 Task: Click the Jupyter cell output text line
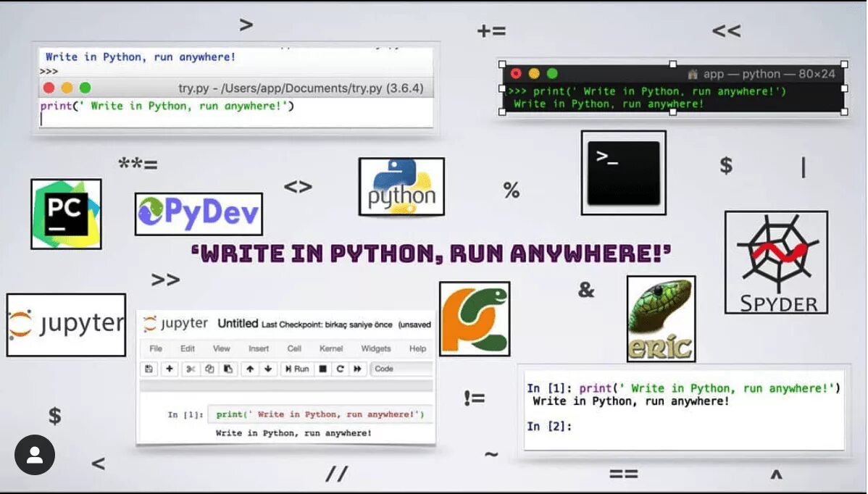point(293,433)
